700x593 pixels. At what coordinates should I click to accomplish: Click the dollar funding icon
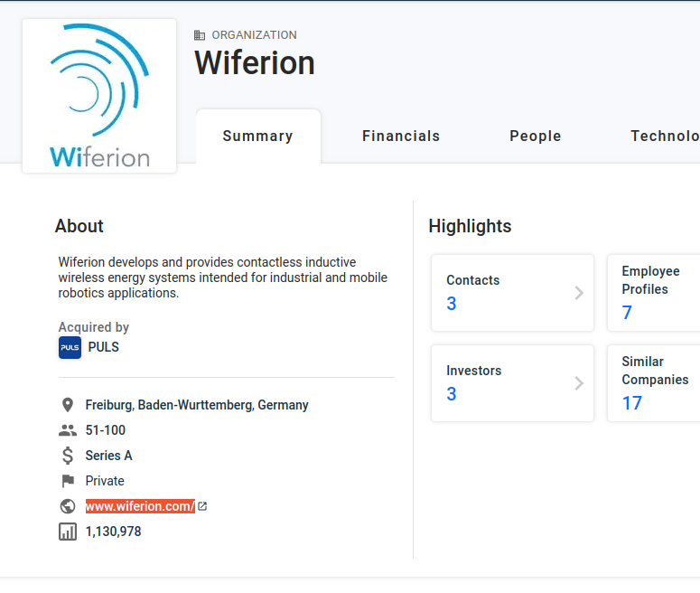click(x=68, y=456)
